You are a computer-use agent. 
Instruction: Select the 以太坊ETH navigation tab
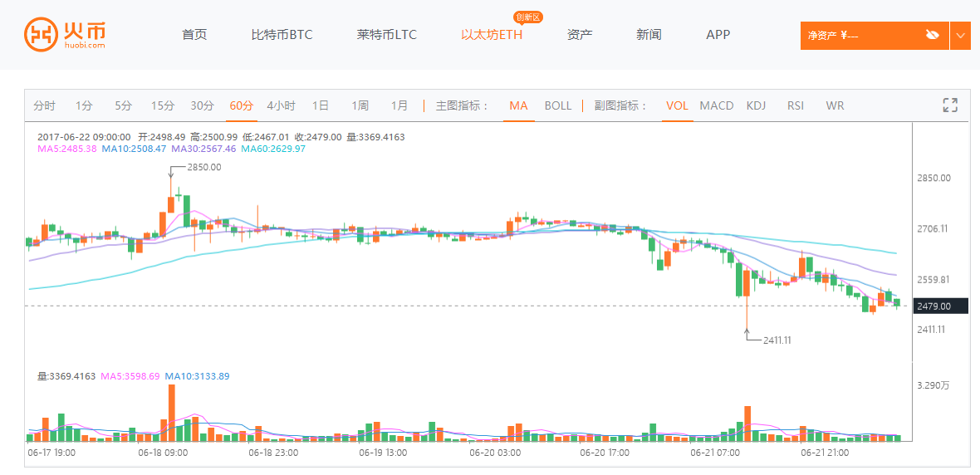492,35
